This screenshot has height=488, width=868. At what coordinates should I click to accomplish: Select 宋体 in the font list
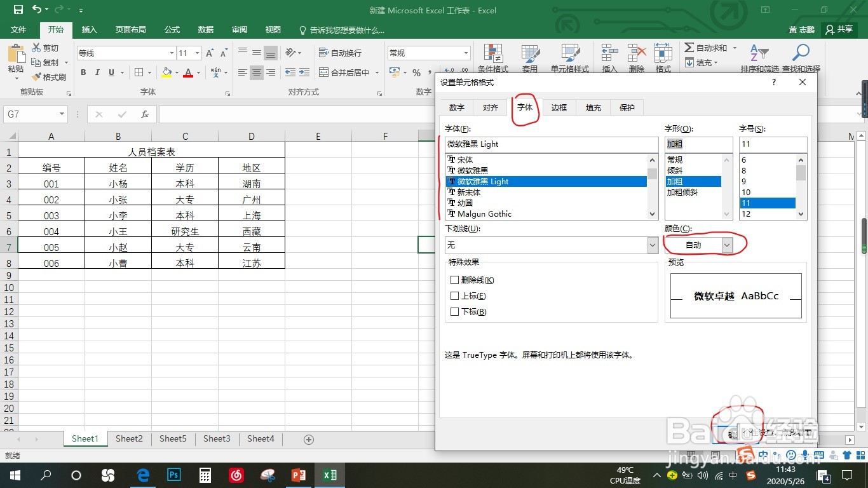(546, 159)
